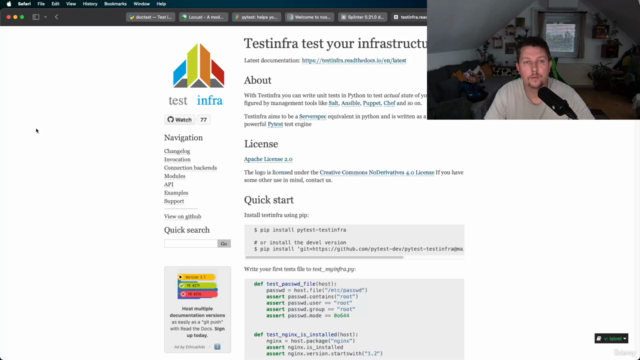Open the Puppet link

click(x=371, y=103)
